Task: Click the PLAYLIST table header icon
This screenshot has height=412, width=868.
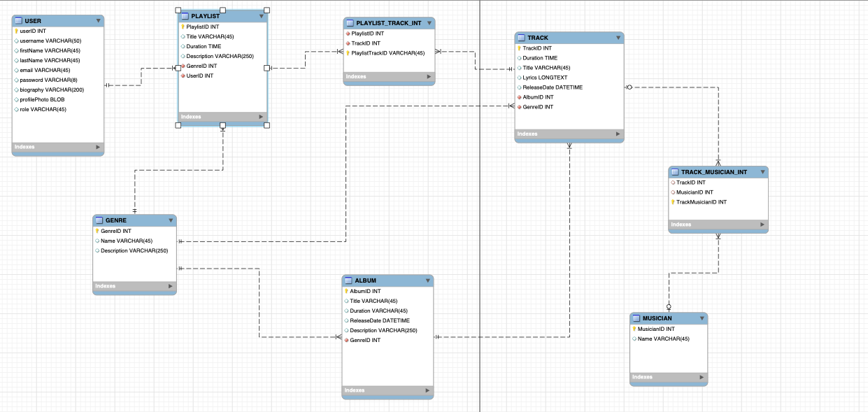Action: click(x=185, y=16)
